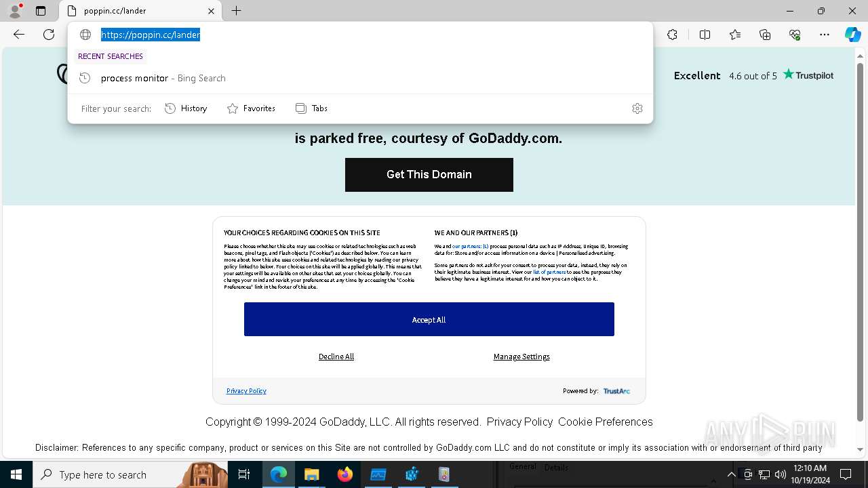Close the poppin.cc/lander tab
This screenshot has width=868, height=488.
coord(211,11)
